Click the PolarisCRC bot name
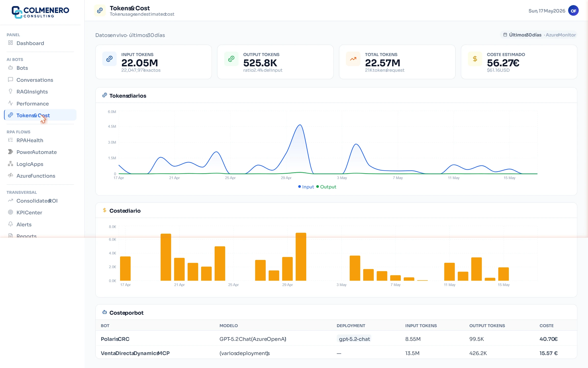This screenshot has width=588, height=368. click(115, 339)
